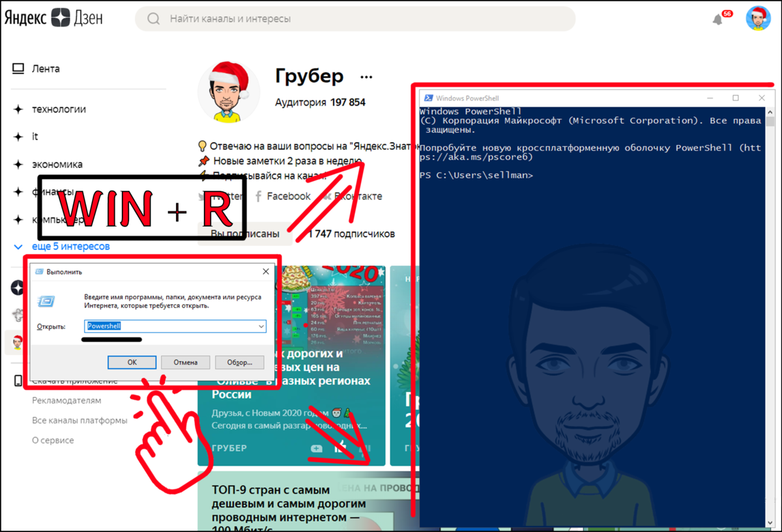Minimize the Windows PowerShell window

(710, 98)
